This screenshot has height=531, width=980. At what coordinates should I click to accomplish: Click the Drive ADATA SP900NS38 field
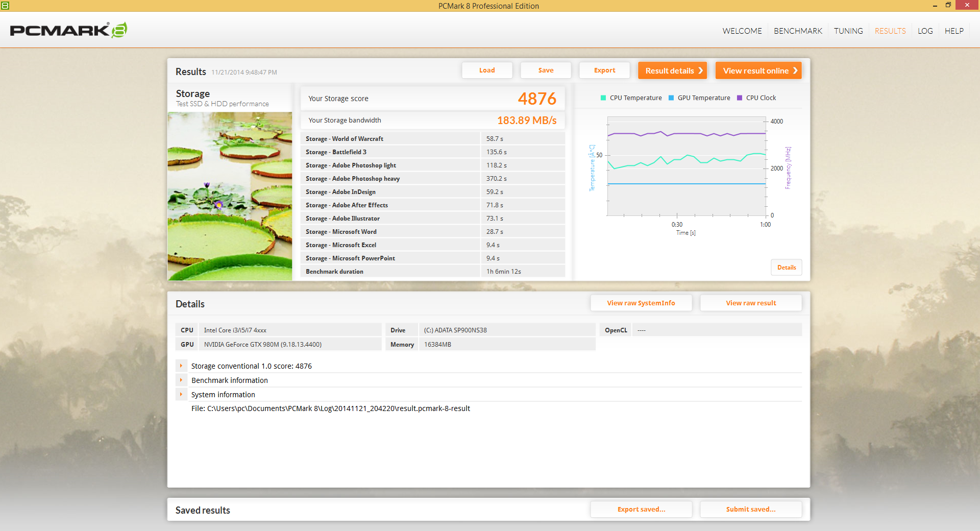pos(507,330)
